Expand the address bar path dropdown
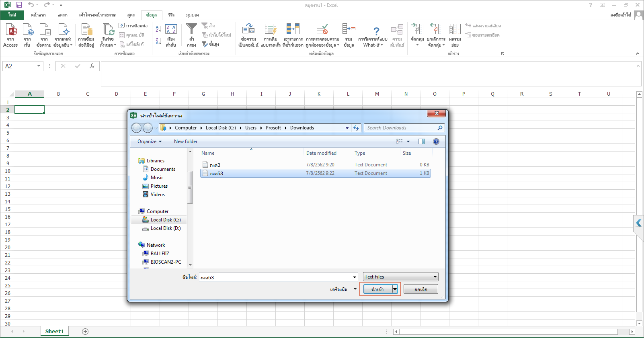Screen dimensions: 644x338 pos(347,128)
